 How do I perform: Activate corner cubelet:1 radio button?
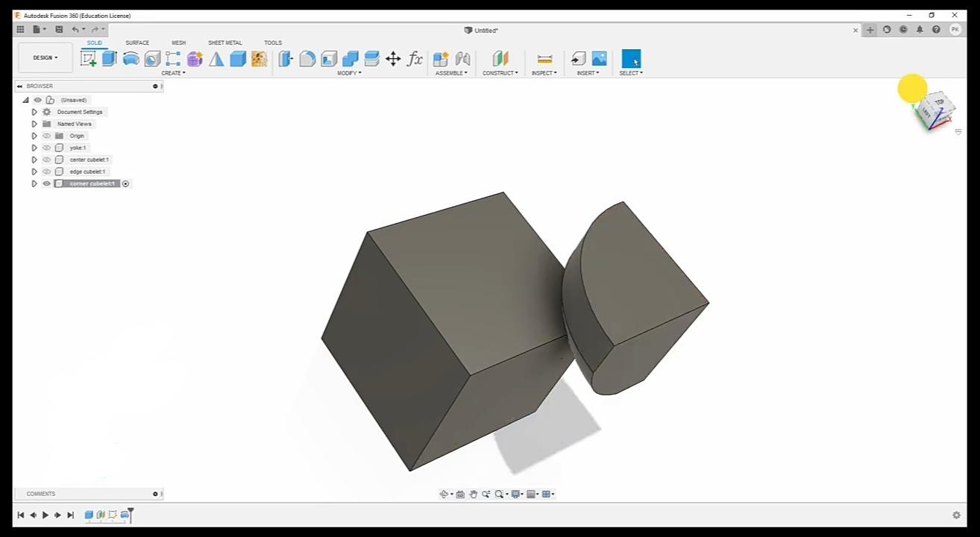tap(125, 183)
